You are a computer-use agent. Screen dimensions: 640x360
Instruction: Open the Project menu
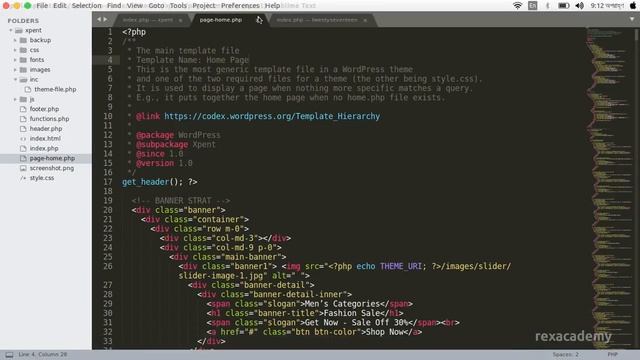[204, 6]
